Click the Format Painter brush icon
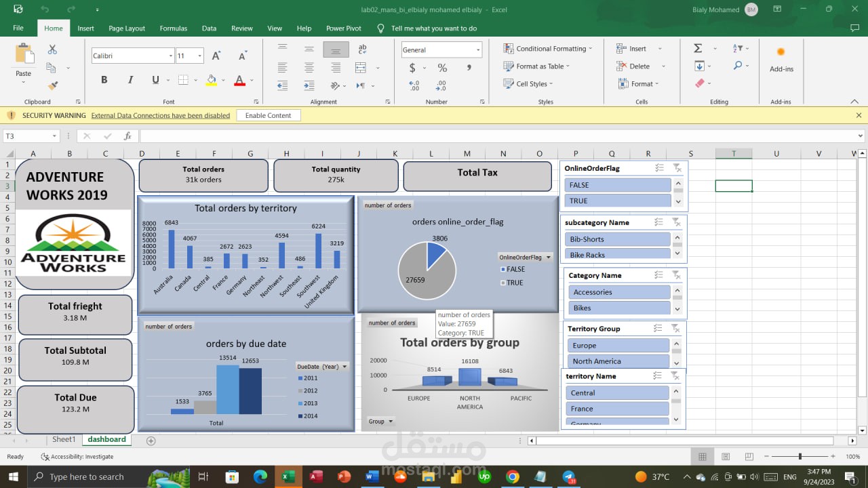The image size is (868, 488). click(53, 85)
